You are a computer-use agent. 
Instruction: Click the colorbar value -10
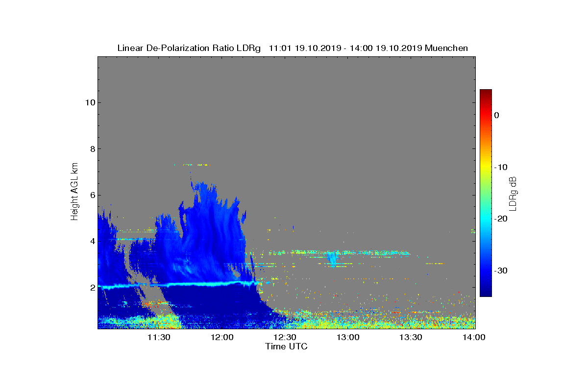pos(500,167)
